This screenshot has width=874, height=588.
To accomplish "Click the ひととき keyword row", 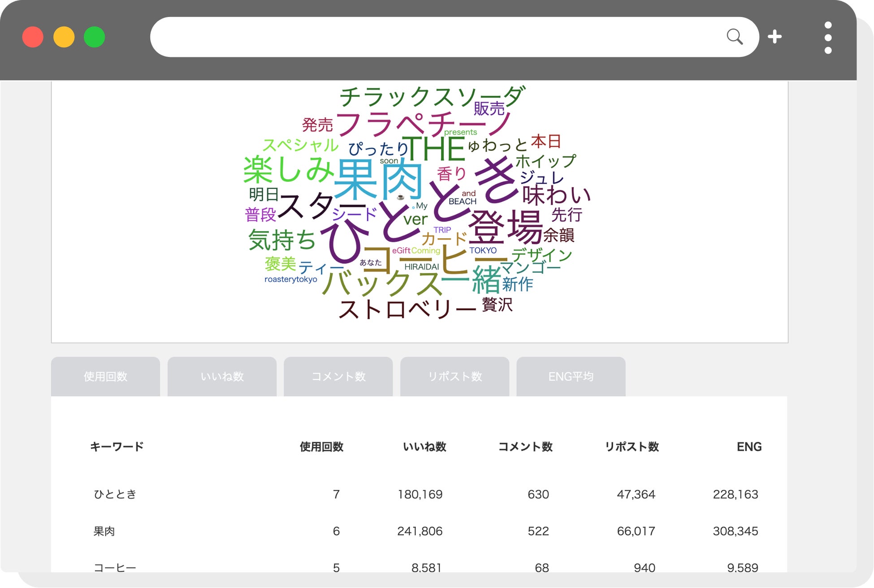I will pyautogui.click(x=115, y=494).
